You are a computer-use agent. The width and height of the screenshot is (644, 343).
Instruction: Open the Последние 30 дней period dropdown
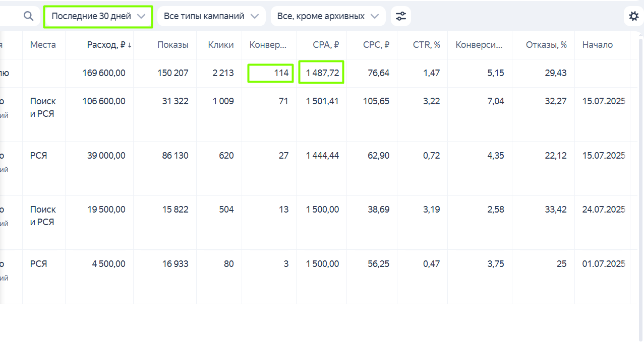[98, 16]
